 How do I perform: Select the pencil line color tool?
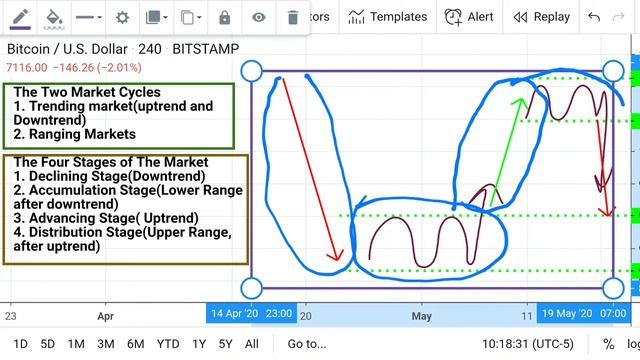pyautogui.click(x=20, y=18)
